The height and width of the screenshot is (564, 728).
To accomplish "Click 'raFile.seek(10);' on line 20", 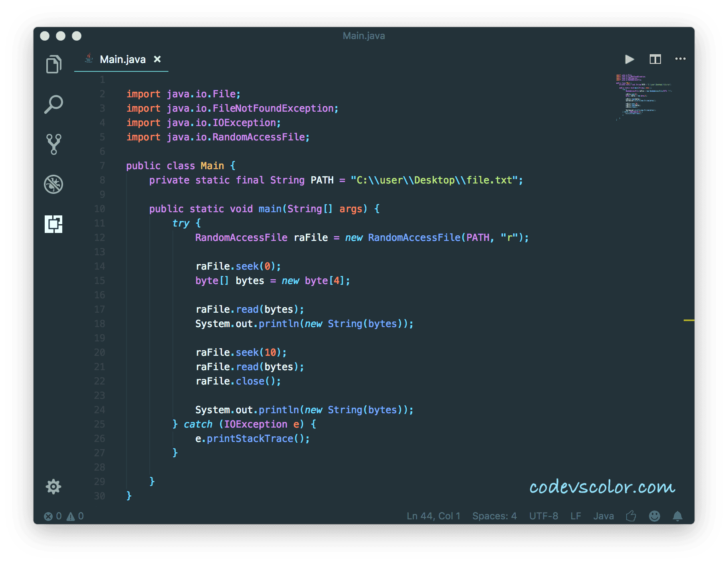I will coord(241,353).
